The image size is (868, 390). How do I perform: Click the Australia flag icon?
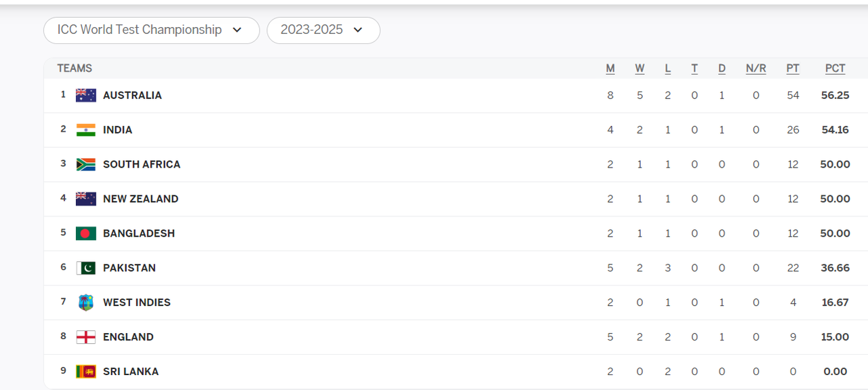[86, 96]
